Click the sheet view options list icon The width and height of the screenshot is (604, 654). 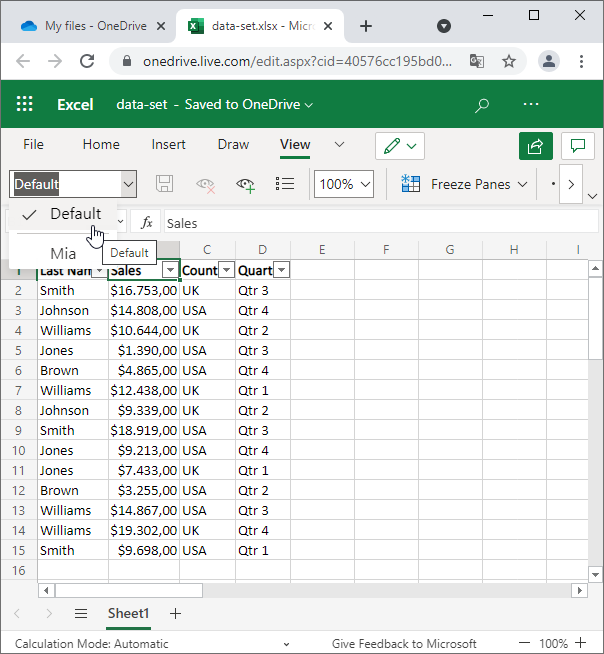tap(285, 184)
